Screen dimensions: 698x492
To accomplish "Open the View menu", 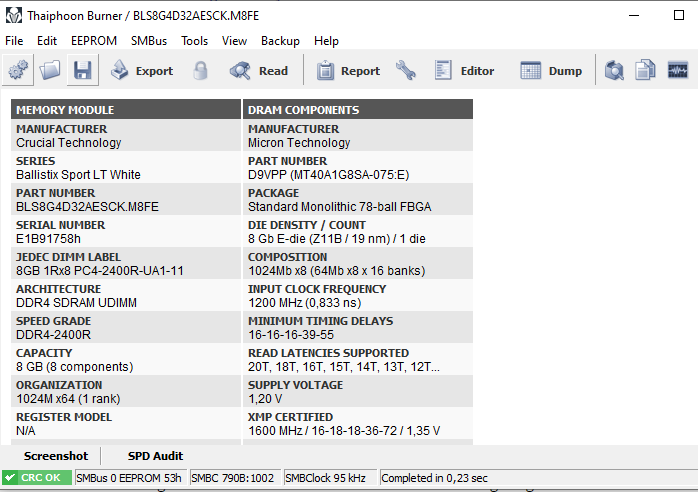I will 234,41.
